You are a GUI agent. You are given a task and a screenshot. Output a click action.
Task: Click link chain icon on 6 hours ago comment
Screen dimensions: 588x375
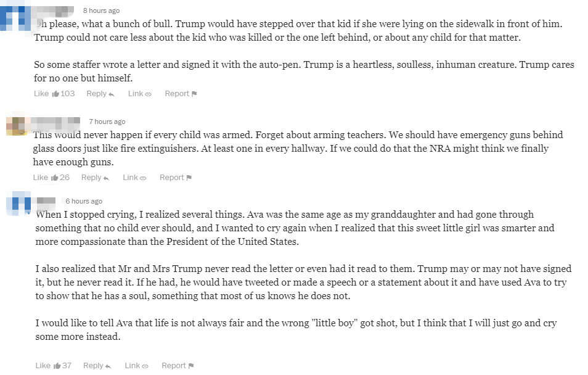(145, 366)
